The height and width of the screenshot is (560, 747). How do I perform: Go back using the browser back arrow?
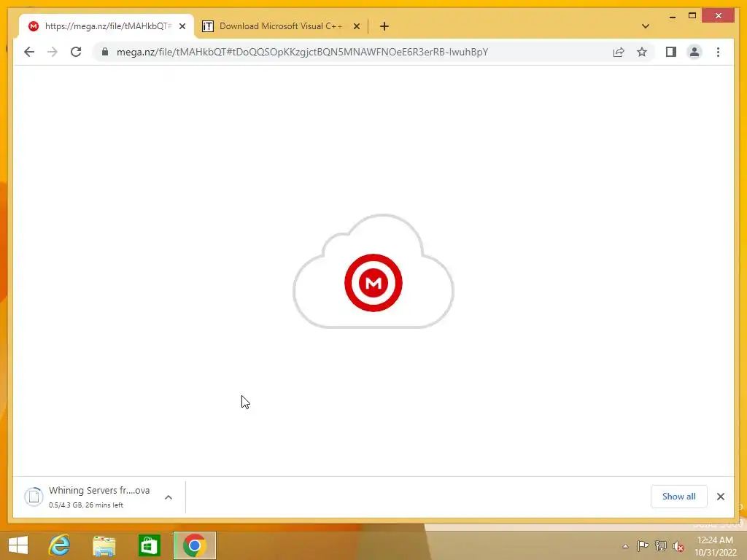coord(29,52)
